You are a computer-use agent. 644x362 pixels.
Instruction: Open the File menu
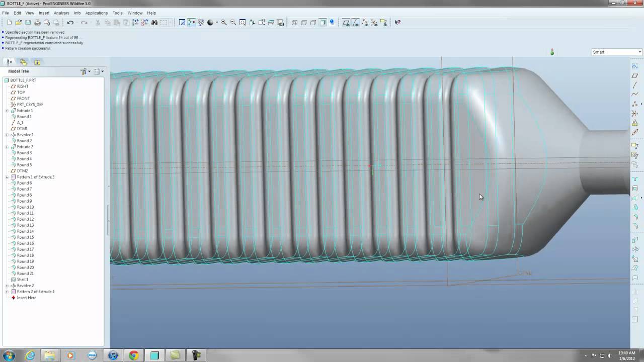pos(6,13)
